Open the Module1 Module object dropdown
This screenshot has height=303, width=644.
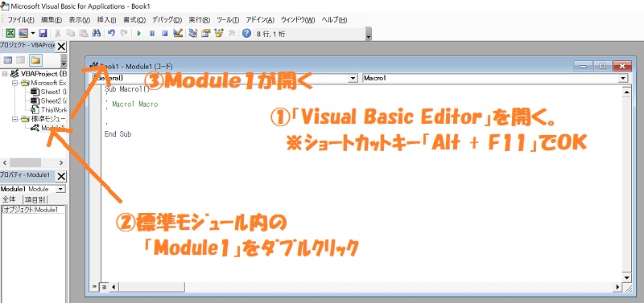tap(61, 189)
